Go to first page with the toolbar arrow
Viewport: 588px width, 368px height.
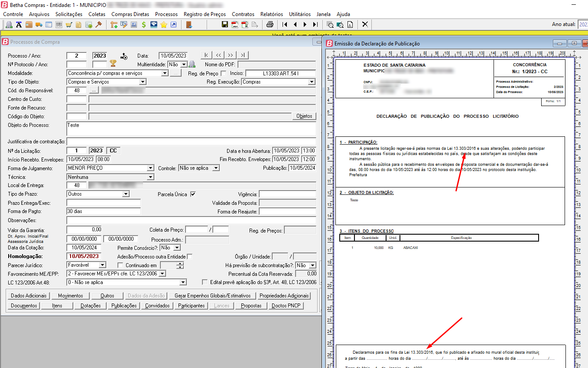[285, 25]
